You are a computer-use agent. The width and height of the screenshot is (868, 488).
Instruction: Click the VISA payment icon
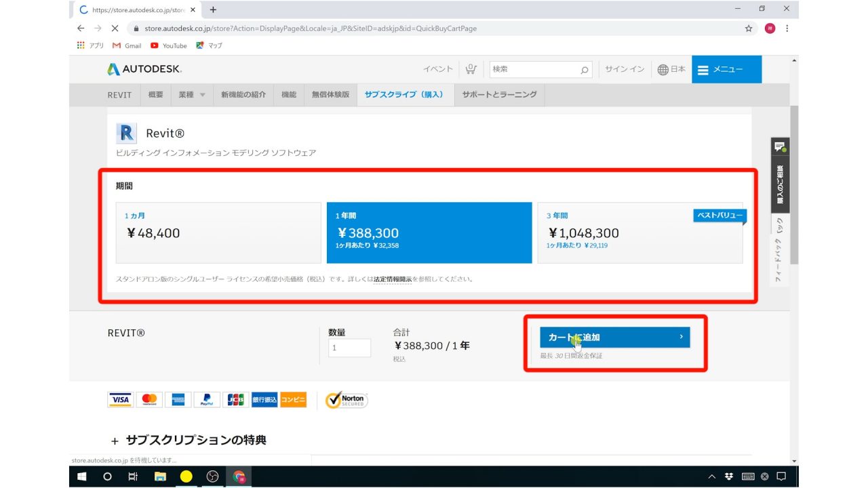(x=119, y=399)
